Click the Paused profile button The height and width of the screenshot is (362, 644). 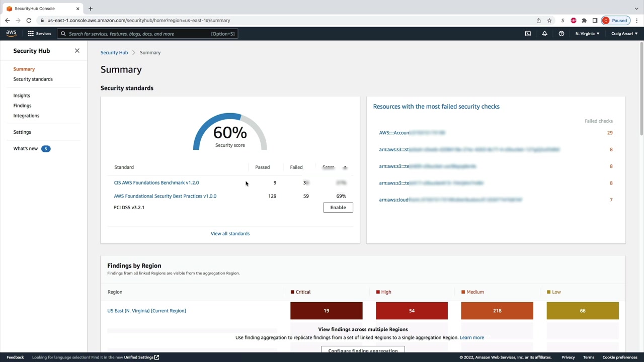(x=616, y=21)
